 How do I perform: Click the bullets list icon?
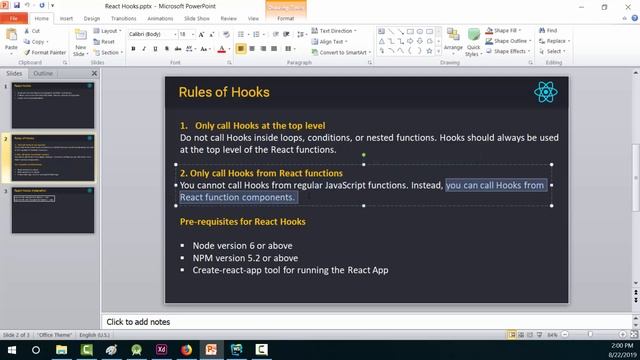click(241, 34)
